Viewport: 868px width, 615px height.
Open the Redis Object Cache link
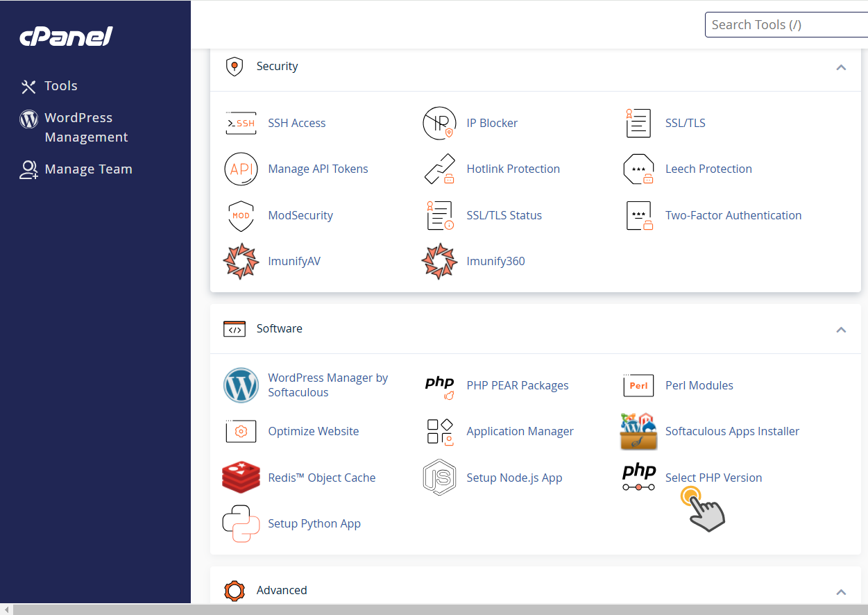point(322,478)
